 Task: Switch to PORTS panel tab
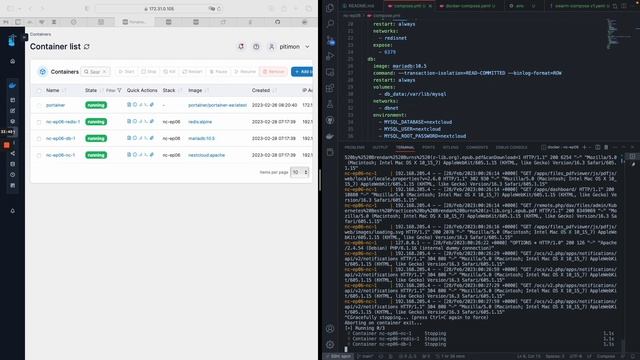pyautogui.click(x=428, y=147)
